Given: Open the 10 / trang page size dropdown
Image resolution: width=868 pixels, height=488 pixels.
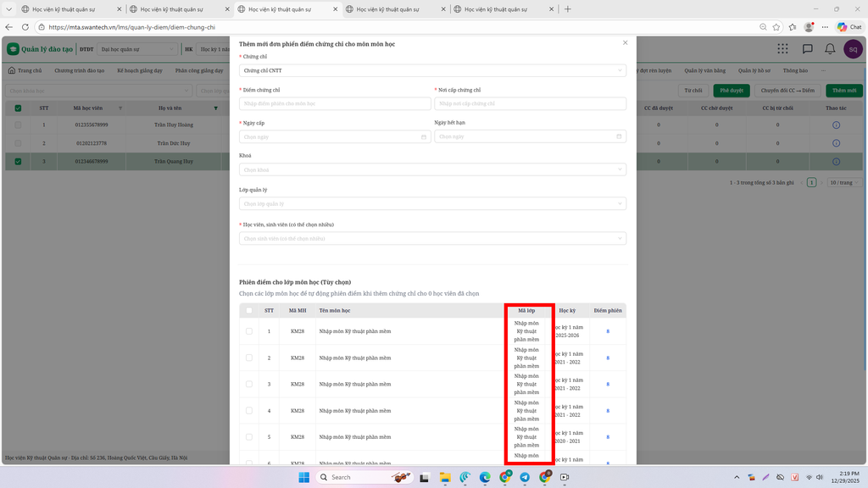Looking at the screenshot, I should pyautogui.click(x=844, y=183).
